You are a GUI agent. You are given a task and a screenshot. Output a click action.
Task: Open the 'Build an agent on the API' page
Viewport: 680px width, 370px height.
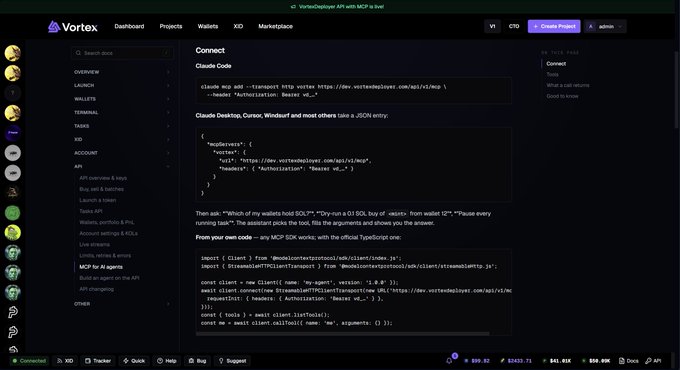point(109,278)
